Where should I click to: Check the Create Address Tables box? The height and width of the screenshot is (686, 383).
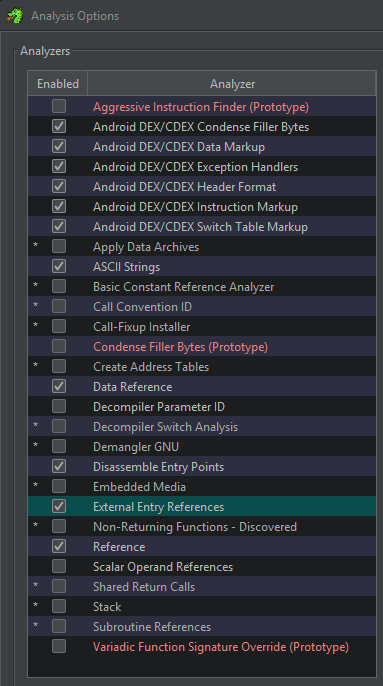tap(59, 367)
